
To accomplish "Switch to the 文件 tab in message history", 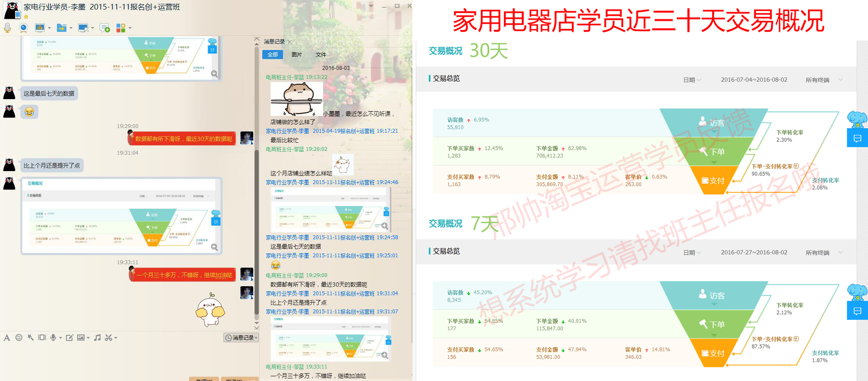I will 321,55.
